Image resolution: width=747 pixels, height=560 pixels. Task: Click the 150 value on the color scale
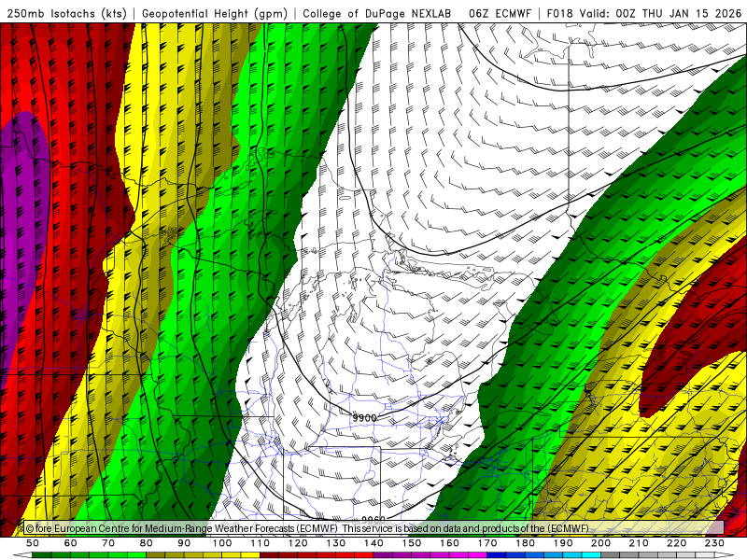point(411,543)
